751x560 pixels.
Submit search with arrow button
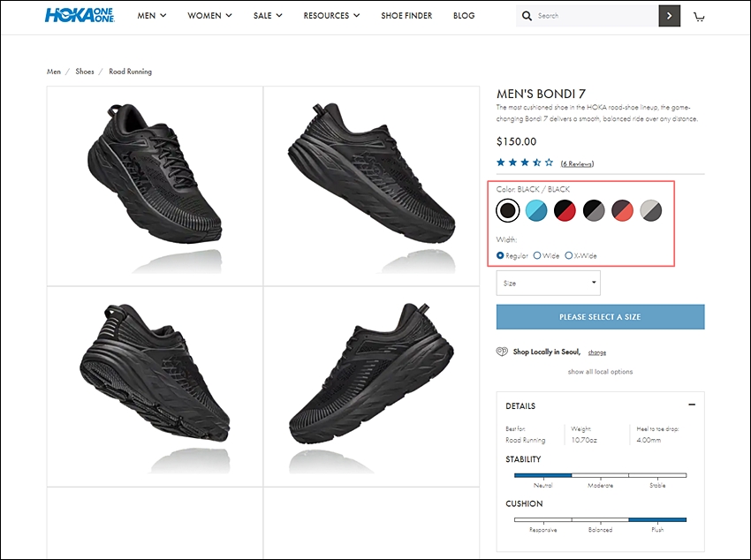[669, 16]
